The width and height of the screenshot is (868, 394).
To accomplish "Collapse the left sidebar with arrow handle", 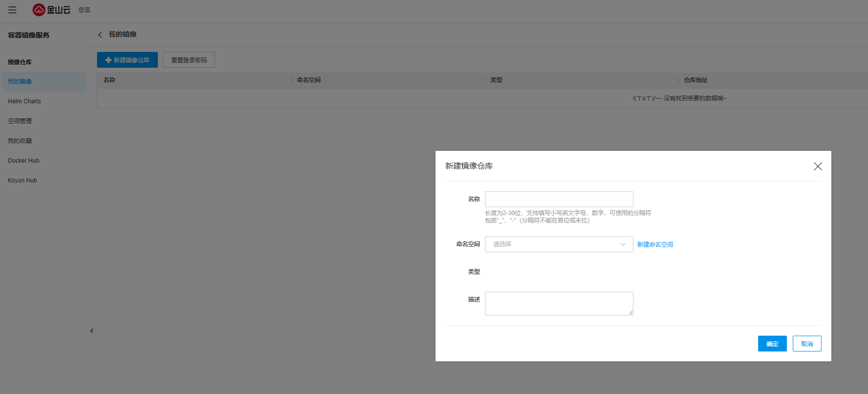I will tap(91, 331).
